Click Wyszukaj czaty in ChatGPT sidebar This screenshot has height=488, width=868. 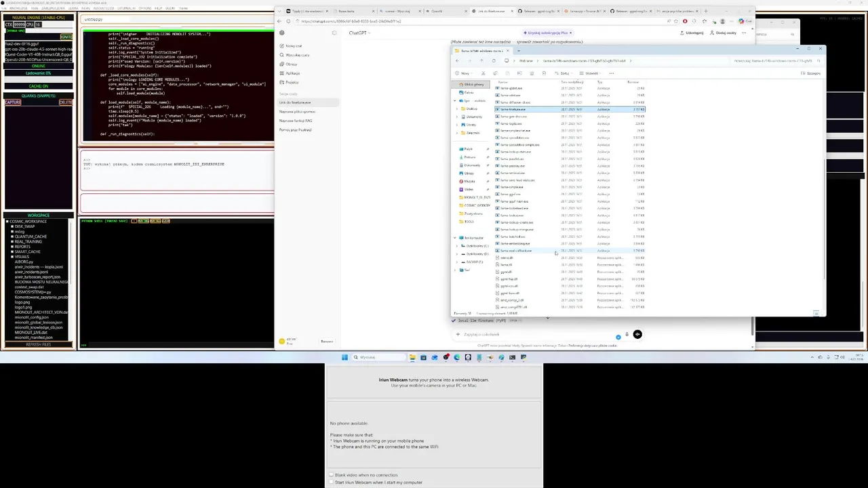point(295,55)
